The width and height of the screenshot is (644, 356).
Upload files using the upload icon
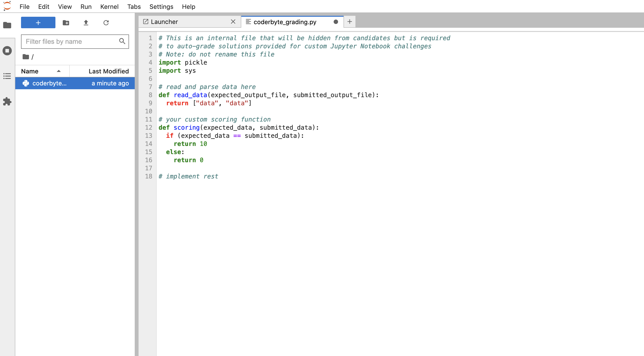point(86,22)
